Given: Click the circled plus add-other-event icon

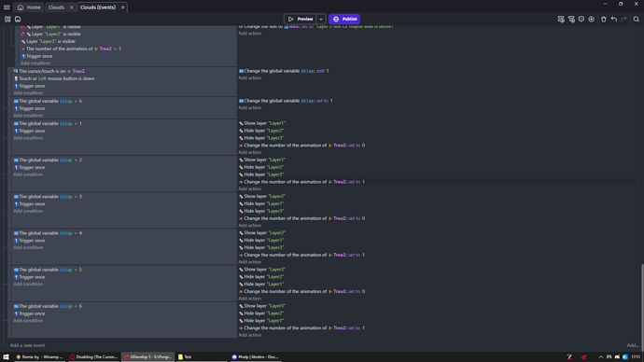Looking at the screenshot, I should point(592,19).
